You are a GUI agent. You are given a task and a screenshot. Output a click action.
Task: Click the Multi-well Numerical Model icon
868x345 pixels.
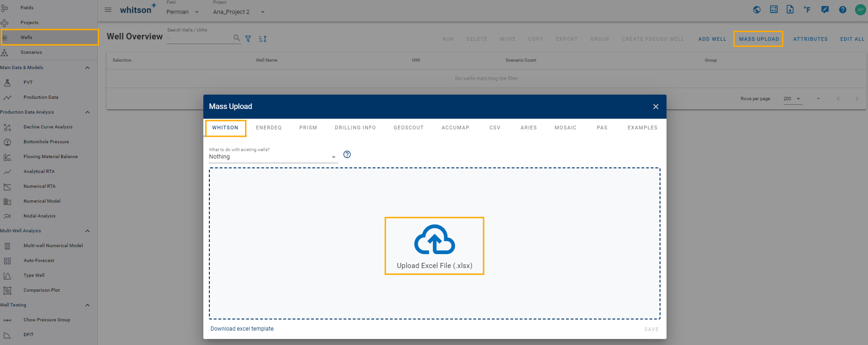click(x=7, y=246)
